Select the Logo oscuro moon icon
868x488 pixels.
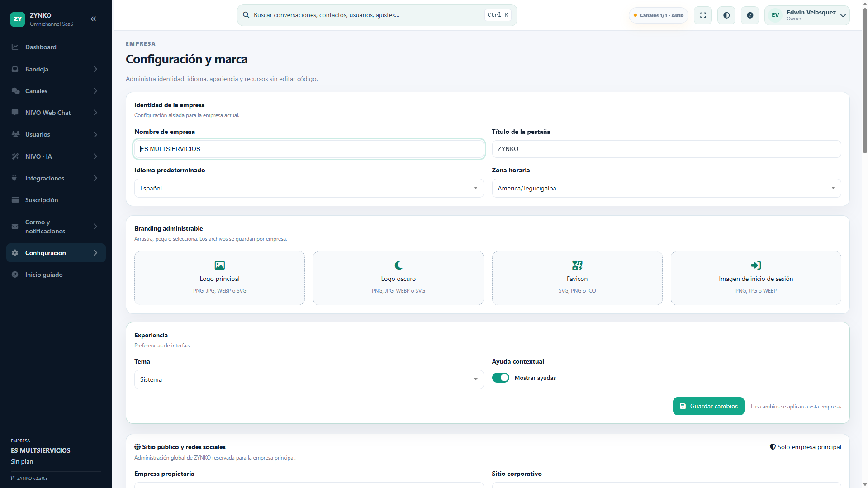(x=398, y=265)
